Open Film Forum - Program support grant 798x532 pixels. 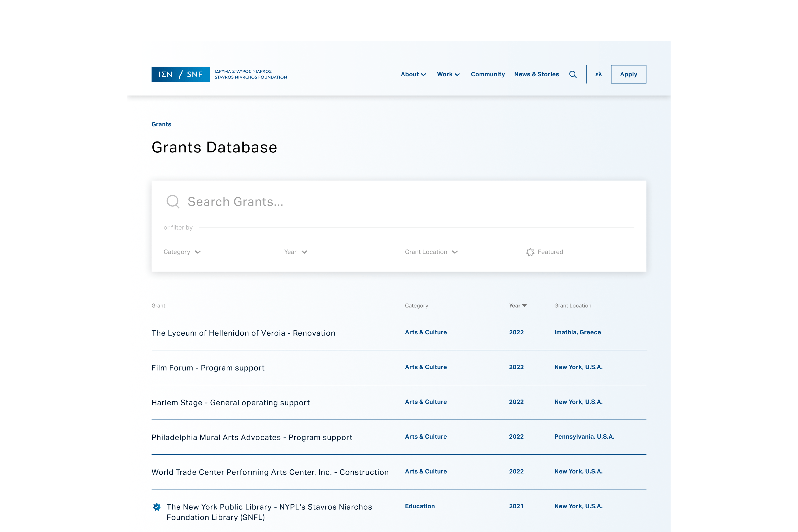208,368
